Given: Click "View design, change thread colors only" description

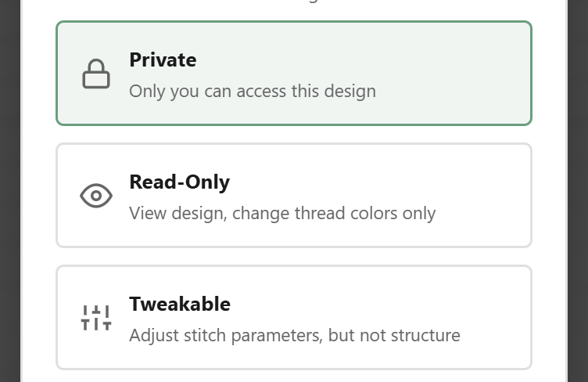Looking at the screenshot, I should click(281, 213).
